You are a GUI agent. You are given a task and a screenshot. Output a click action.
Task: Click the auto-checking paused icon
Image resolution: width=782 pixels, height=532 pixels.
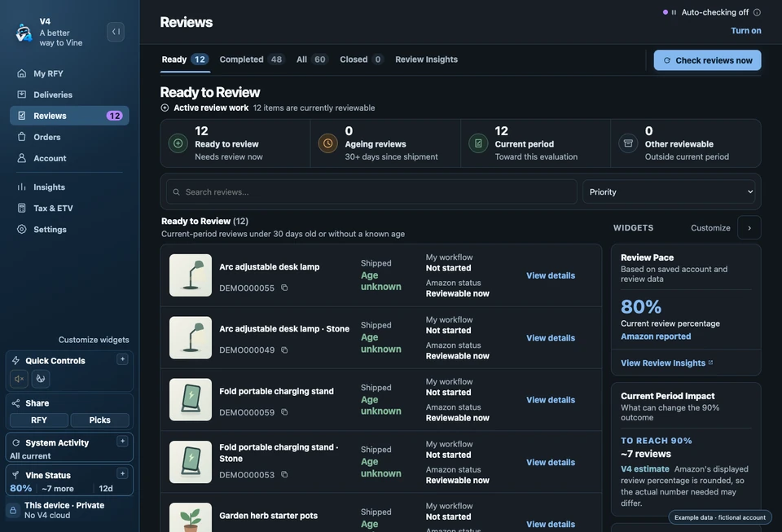tap(674, 12)
